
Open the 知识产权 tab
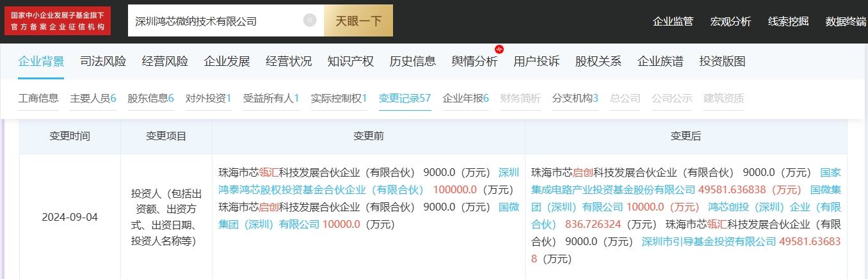[x=350, y=61]
